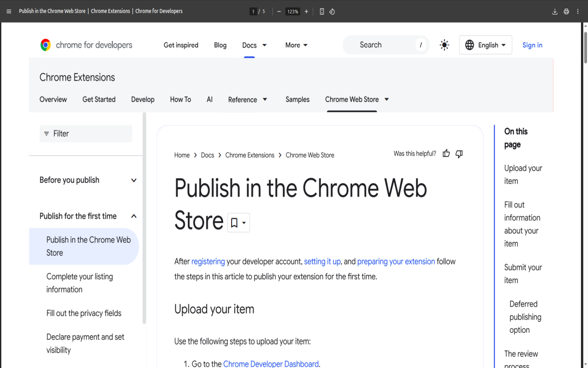Image resolution: width=588 pixels, height=368 pixels.
Task: Open the Blog navigation link
Action: pyautogui.click(x=220, y=45)
